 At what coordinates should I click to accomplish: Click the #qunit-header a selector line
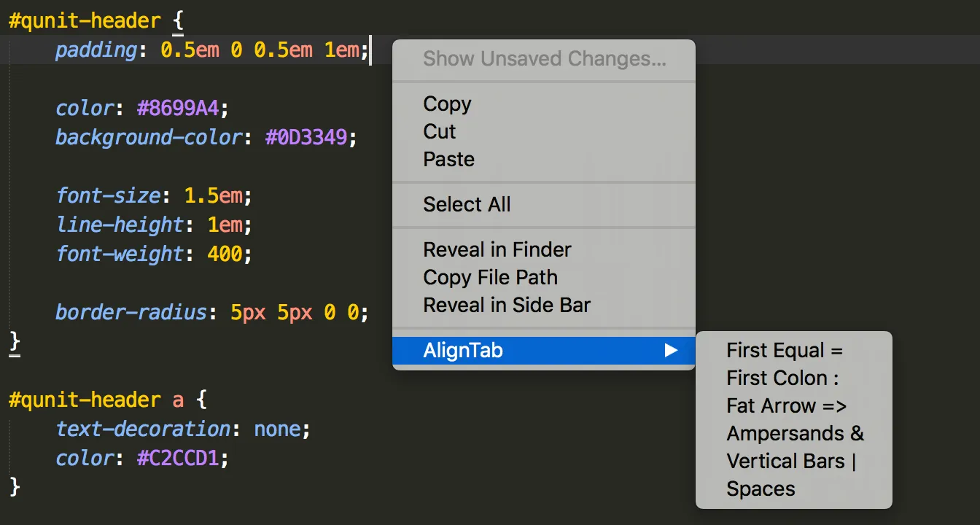pos(109,400)
